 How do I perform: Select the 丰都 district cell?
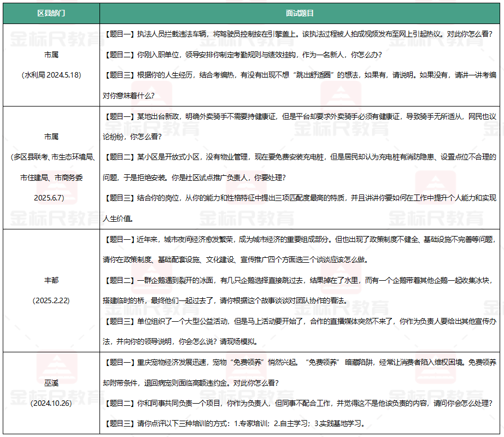[x=51, y=280]
